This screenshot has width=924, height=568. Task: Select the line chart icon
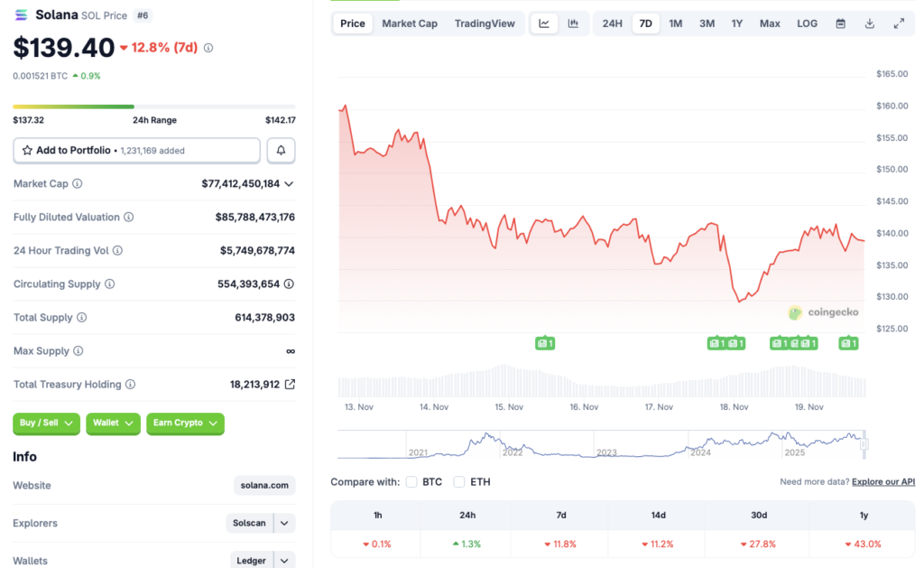click(544, 23)
